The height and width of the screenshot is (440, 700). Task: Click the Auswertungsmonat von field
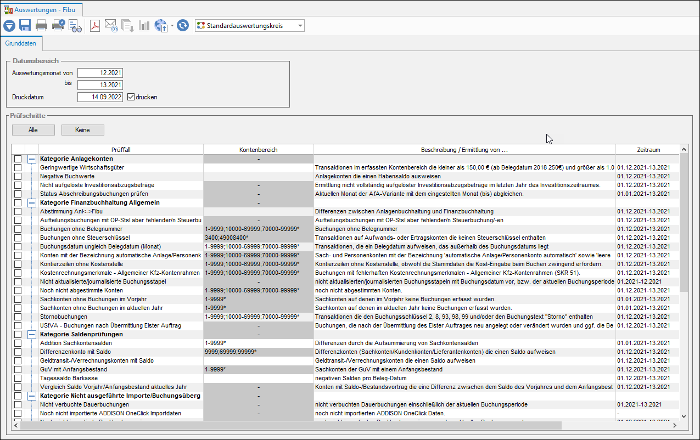[100, 73]
